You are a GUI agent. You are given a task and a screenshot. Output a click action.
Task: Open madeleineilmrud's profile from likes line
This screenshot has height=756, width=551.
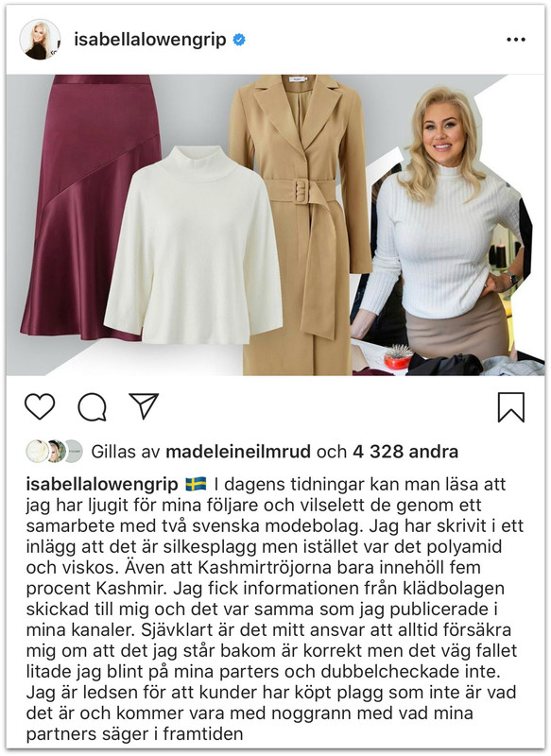(238, 452)
